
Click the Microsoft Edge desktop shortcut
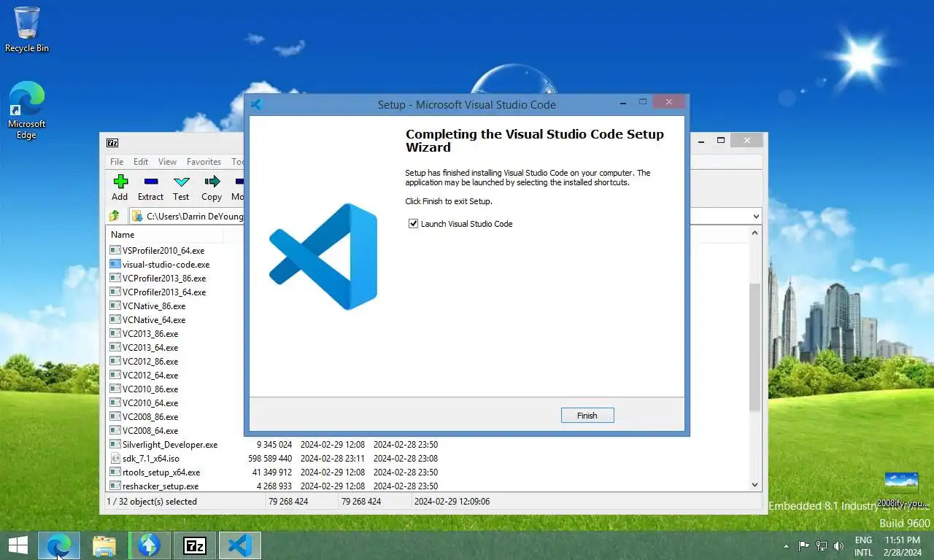(x=27, y=110)
